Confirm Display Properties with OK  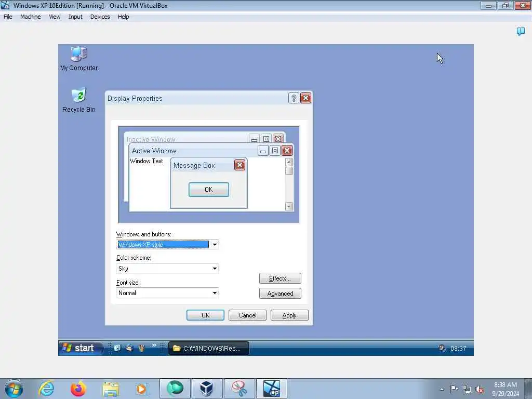205,315
